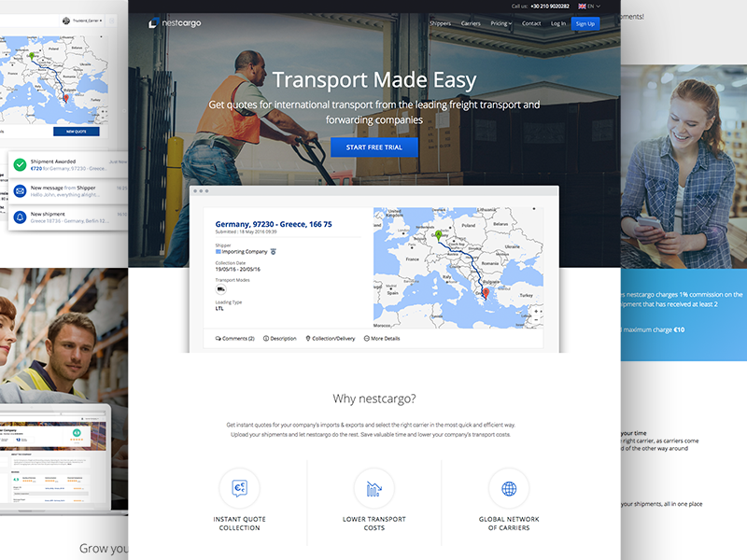Open the Carriers menu item
The width and height of the screenshot is (747, 560).
tap(471, 23)
